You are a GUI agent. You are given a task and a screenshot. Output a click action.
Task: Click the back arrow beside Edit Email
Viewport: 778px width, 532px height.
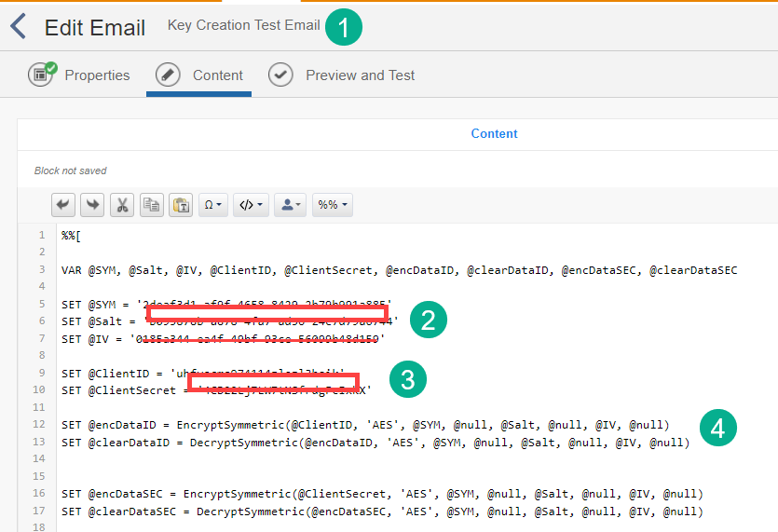(x=19, y=26)
